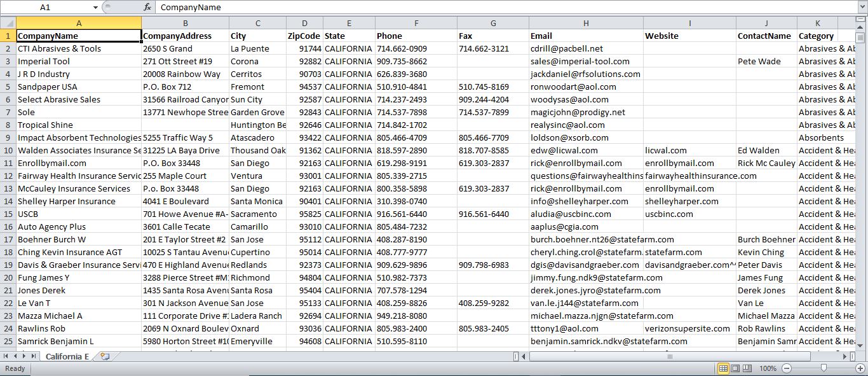Insert a new worksheet via tab icon
Image resolution: width=868 pixels, height=376 pixels.
(105, 357)
